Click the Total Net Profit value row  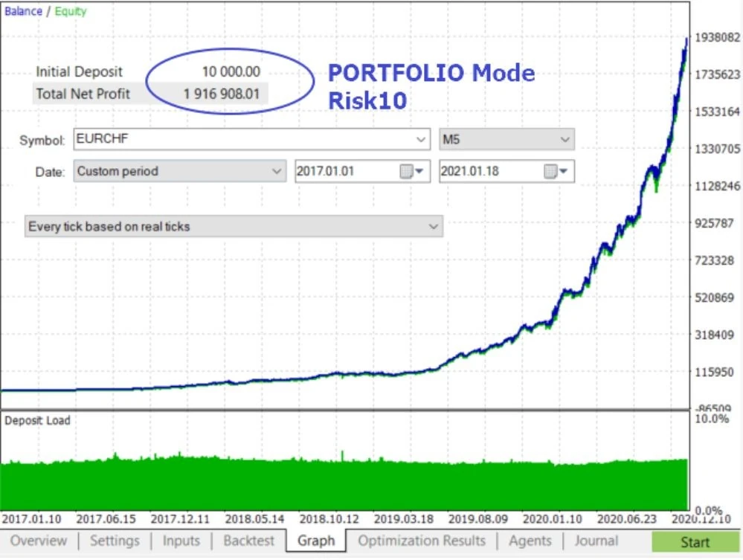coord(151,94)
